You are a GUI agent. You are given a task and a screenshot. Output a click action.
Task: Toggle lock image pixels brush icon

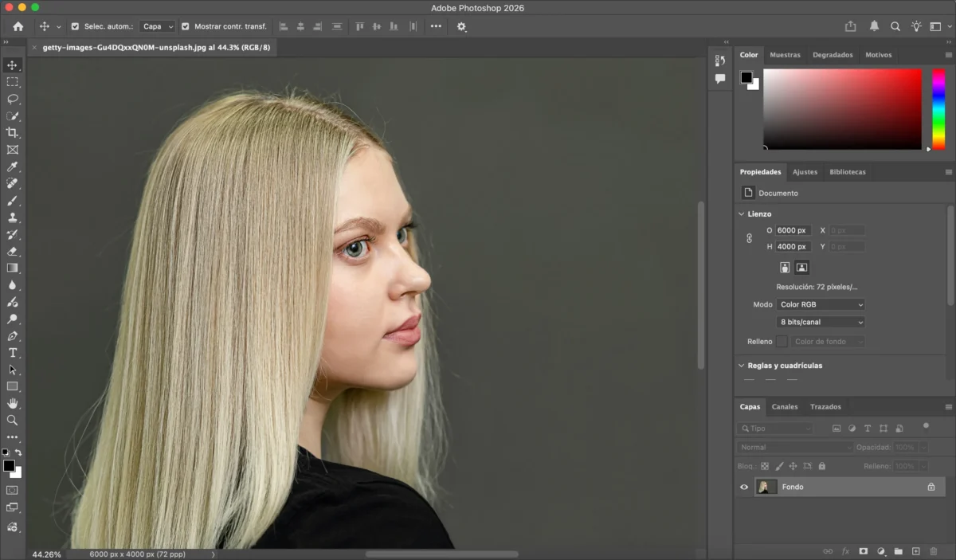coord(779,466)
